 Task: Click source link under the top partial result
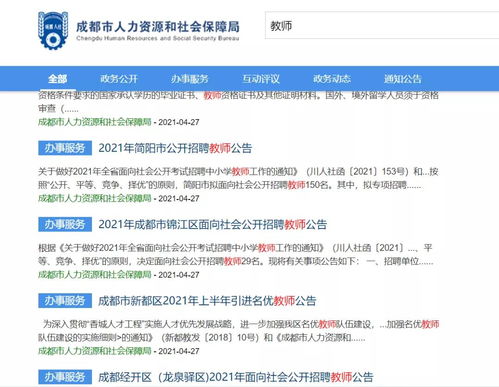(95, 122)
